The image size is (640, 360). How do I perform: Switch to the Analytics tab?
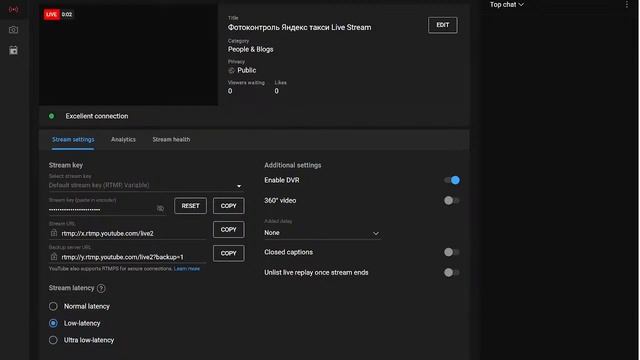[x=123, y=140]
